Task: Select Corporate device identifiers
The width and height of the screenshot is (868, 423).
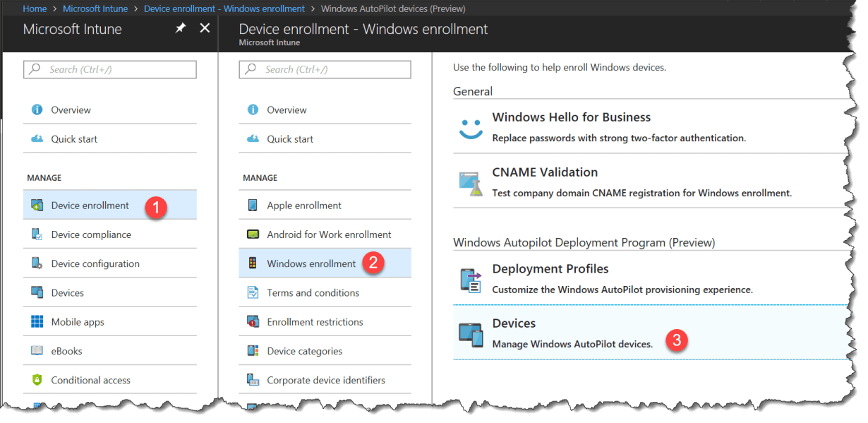Action: [325, 380]
